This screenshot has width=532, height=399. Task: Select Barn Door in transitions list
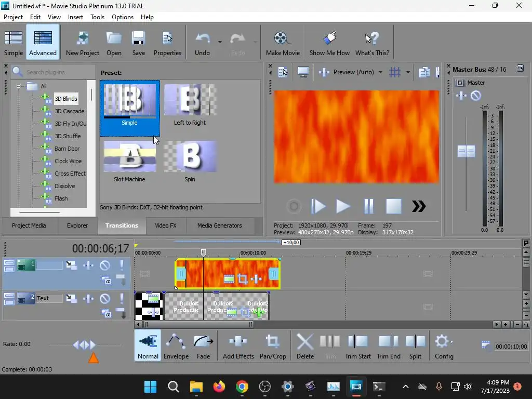click(x=67, y=149)
